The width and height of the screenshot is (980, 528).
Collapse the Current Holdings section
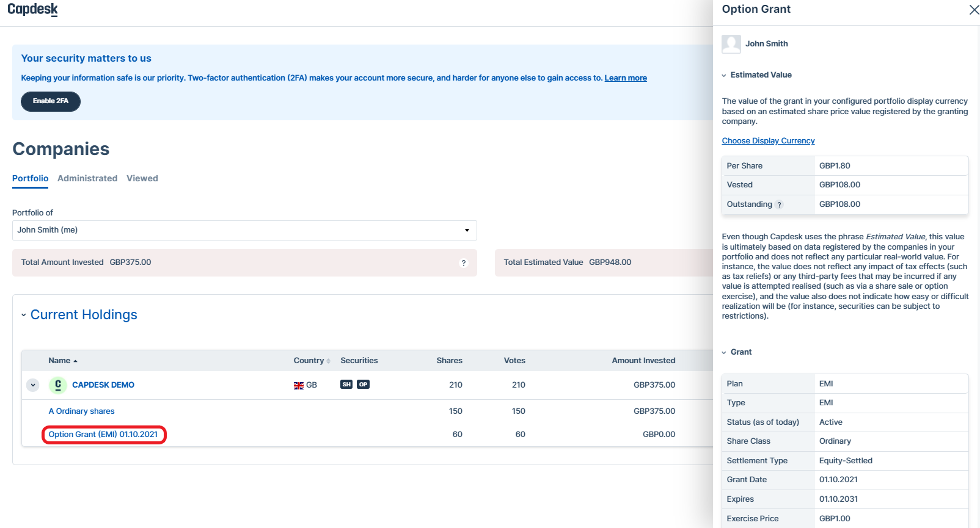coord(24,315)
